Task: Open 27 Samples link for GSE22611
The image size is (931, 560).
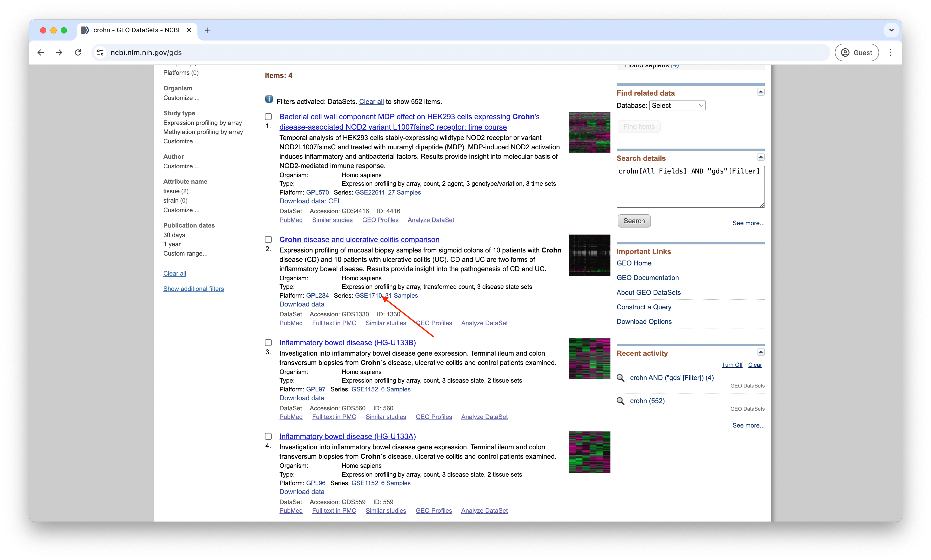Action: (404, 192)
